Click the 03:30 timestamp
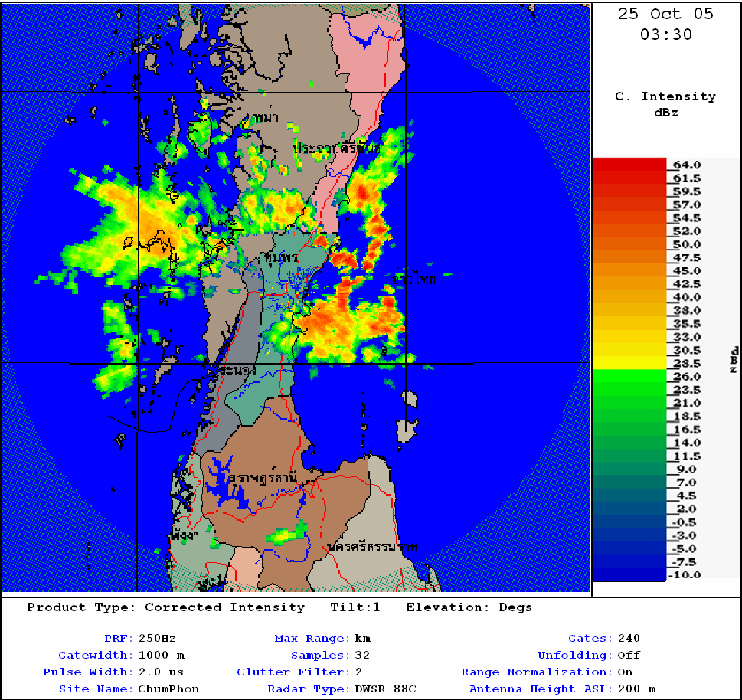Viewport: 742px width, 700px height. click(x=665, y=34)
